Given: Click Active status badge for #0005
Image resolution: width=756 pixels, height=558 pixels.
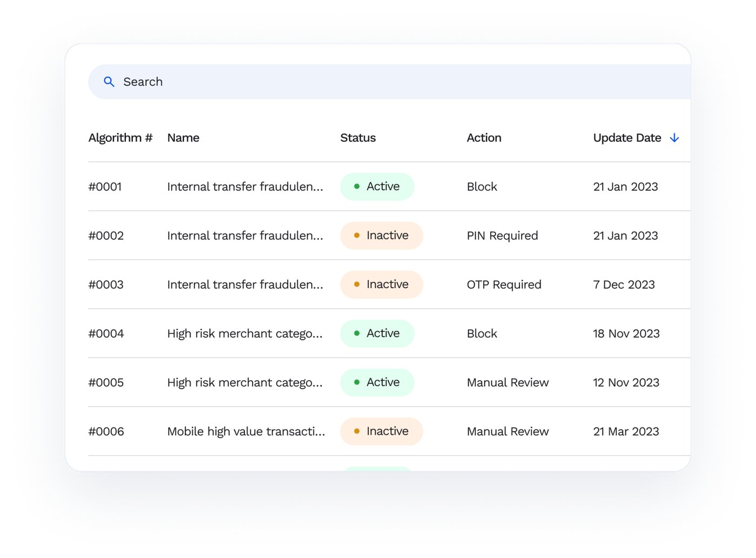Looking at the screenshot, I should [x=377, y=383].
